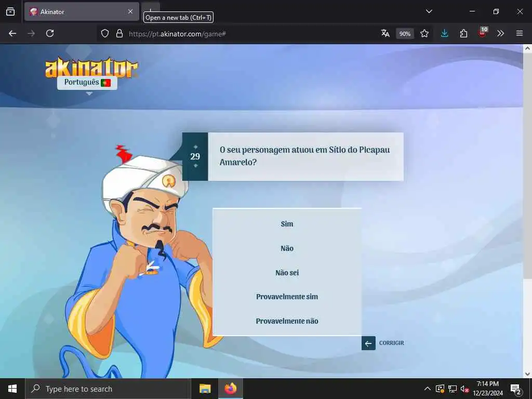Click the muted volume tray icon
Viewport: 532px width, 399px height.
coord(464,389)
